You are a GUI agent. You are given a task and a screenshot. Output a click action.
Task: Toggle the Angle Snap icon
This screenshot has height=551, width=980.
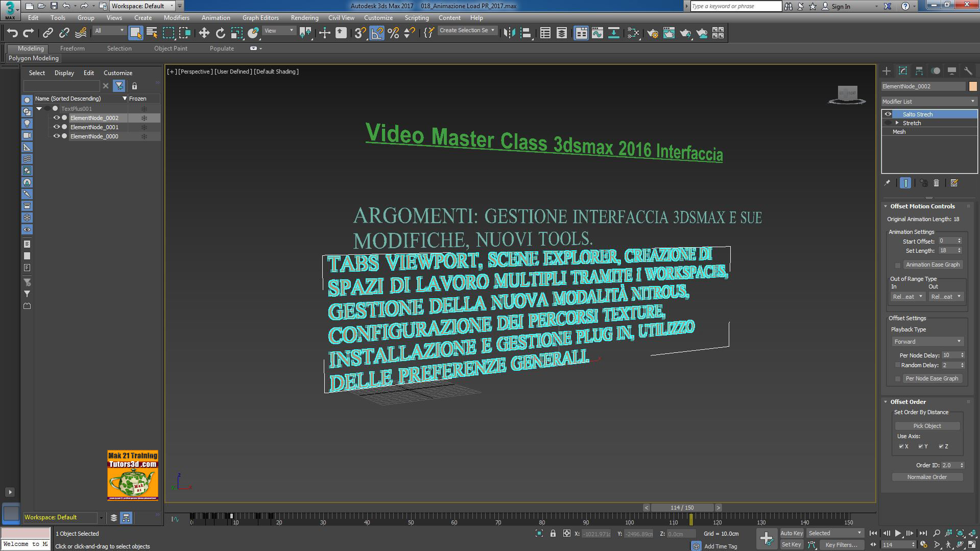point(377,33)
